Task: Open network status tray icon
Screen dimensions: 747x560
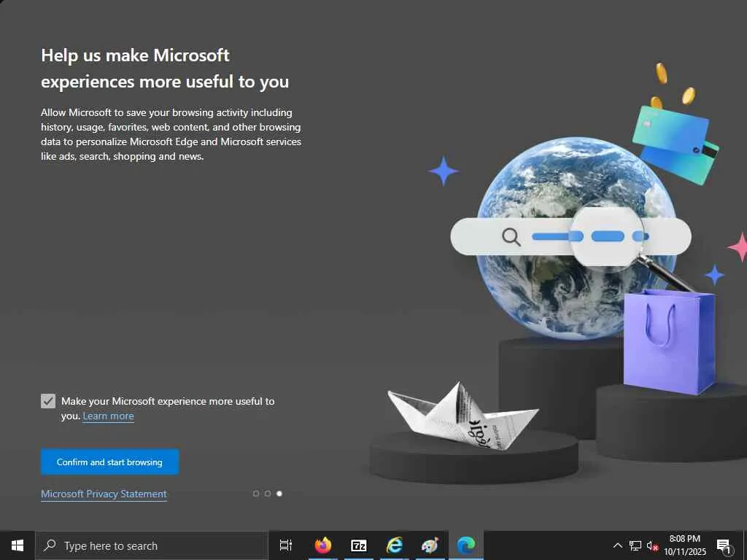Action: (x=635, y=545)
